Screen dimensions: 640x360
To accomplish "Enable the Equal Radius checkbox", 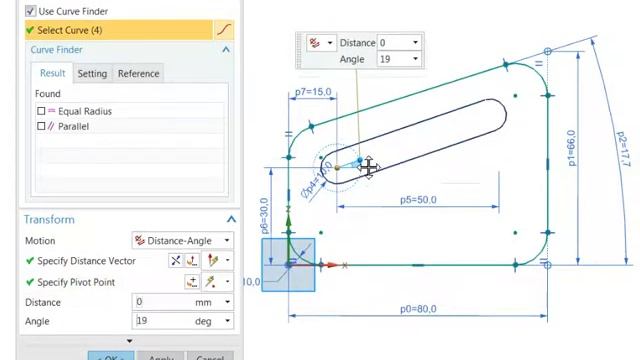I will pyautogui.click(x=41, y=111).
